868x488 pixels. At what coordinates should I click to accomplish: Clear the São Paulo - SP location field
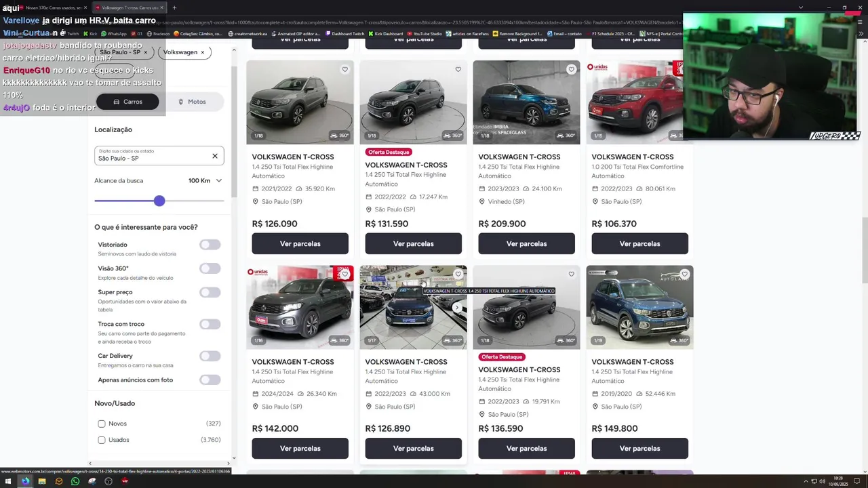coord(215,156)
